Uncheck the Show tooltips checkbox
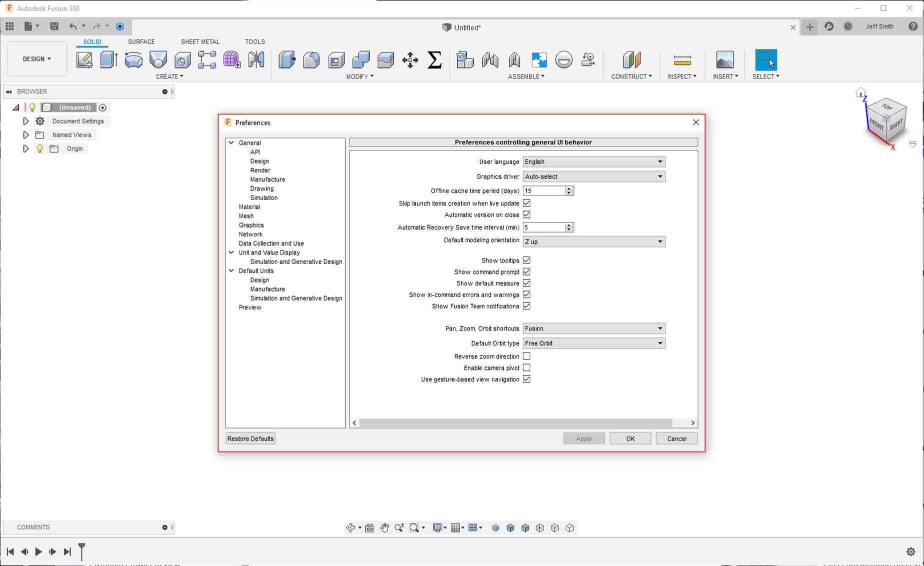Screen dimensions: 924x566 point(526,260)
